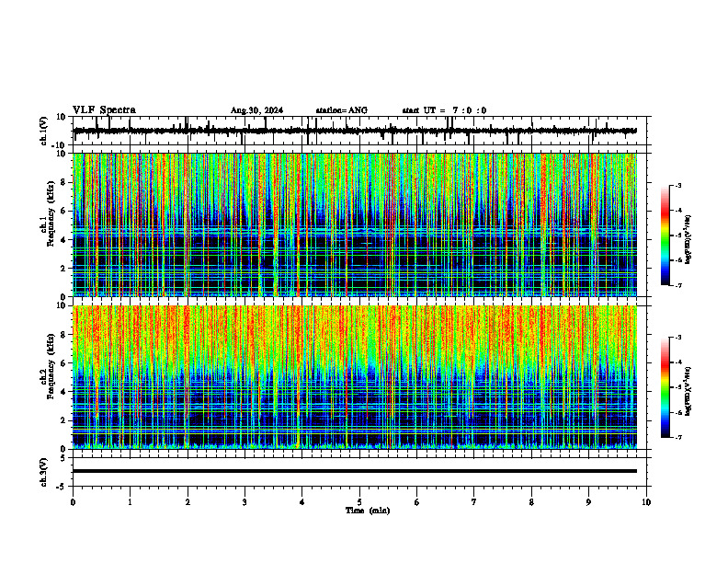Viewport: 728px width, 563px height.
Task: Click the "ch.3(V)" axis label
Action: tap(44, 472)
